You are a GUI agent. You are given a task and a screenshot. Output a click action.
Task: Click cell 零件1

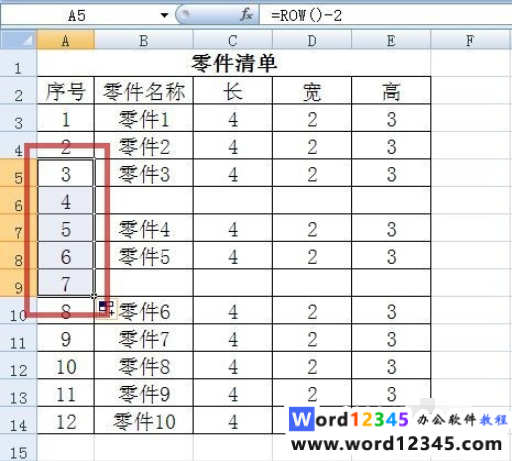(x=144, y=118)
